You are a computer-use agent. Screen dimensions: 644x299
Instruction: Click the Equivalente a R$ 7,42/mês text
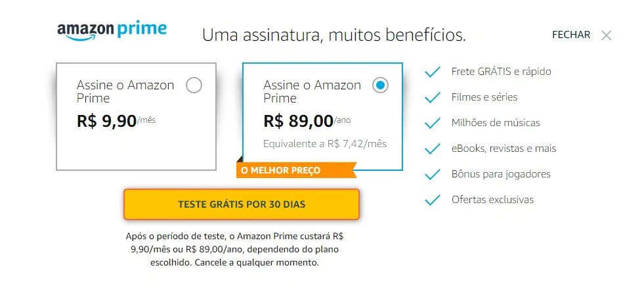325,144
